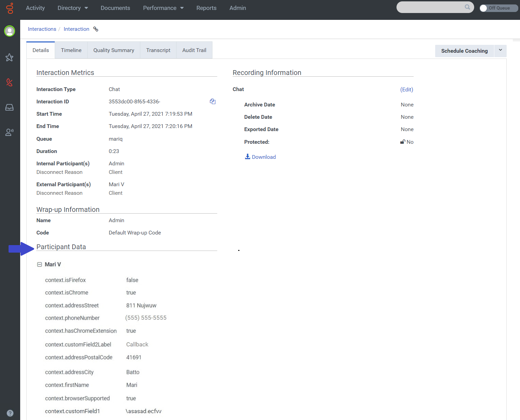Open the user profile avatar
This screenshot has height=420, width=520.
[10, 31]
